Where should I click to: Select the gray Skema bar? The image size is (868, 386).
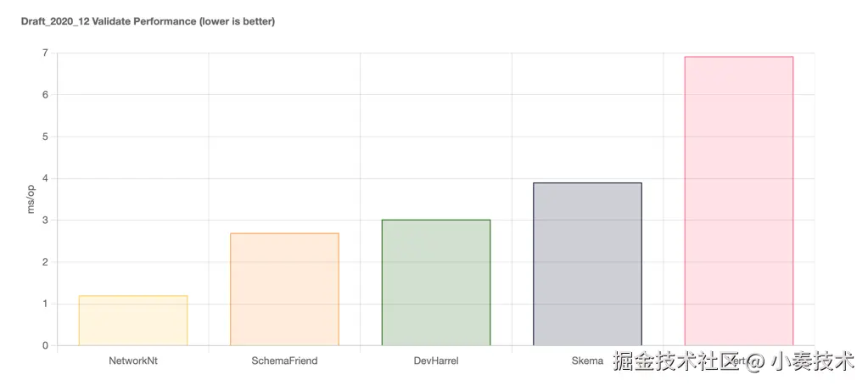pos(587,264)
